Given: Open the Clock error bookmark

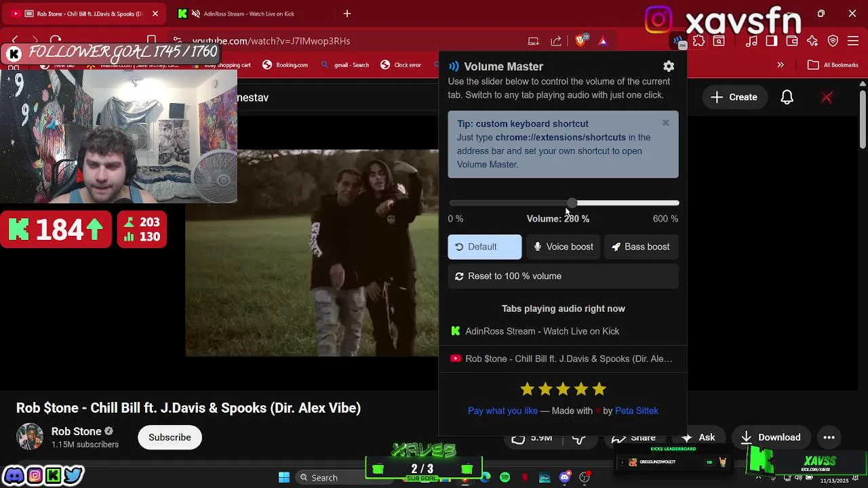Looking at the screenshot, I should [401, 65].
